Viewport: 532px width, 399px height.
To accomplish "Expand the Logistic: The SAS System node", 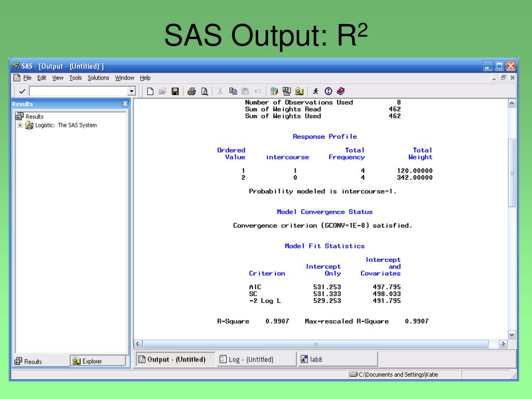I will click(x=20, y=125).
